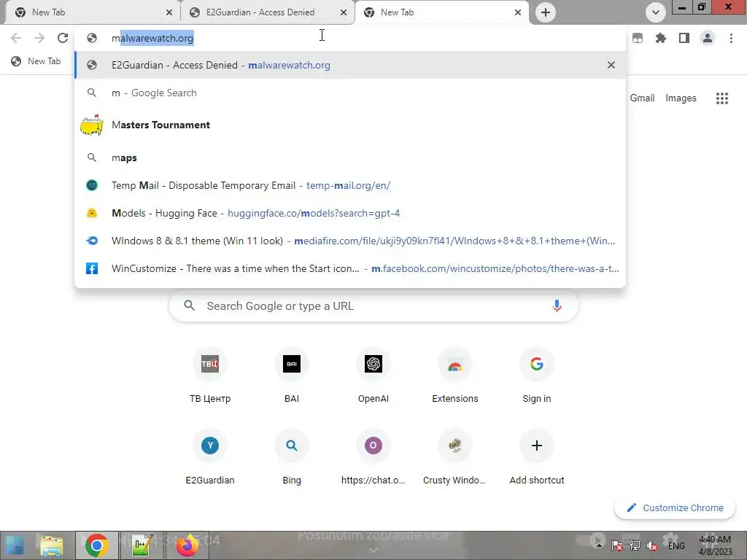The width and height of the screenshot is (747, 560).
Task: Open the Gmail link
Action: pyautogui.click(x=642, y=98)
